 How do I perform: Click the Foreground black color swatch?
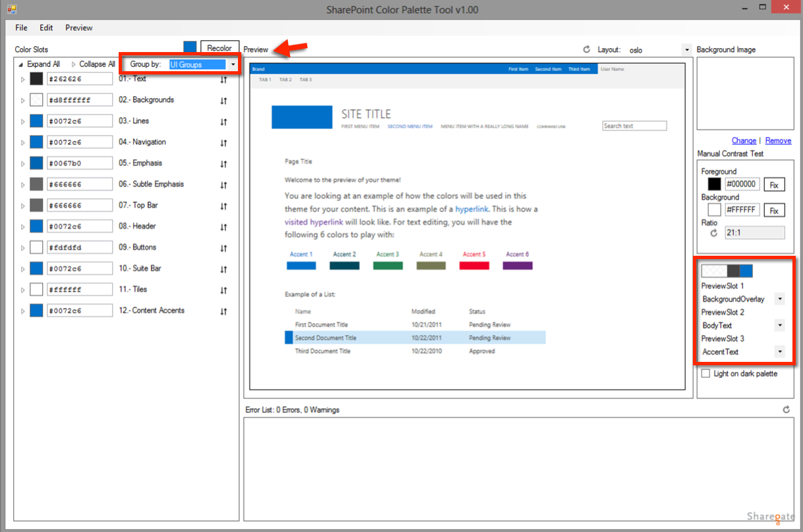point(714,185)
